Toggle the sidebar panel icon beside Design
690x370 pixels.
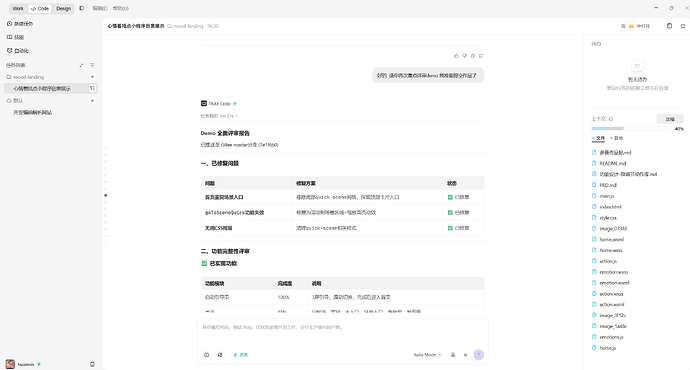[81, 8]
